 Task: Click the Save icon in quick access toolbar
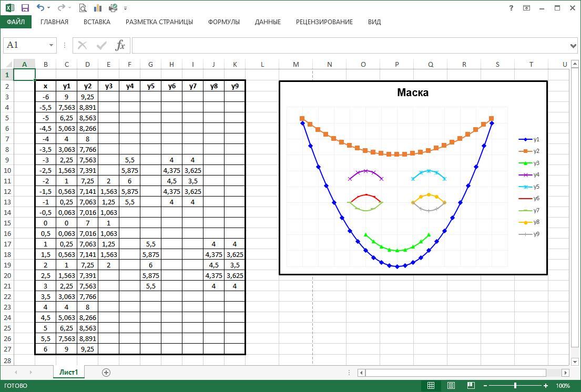click(25, 8)
